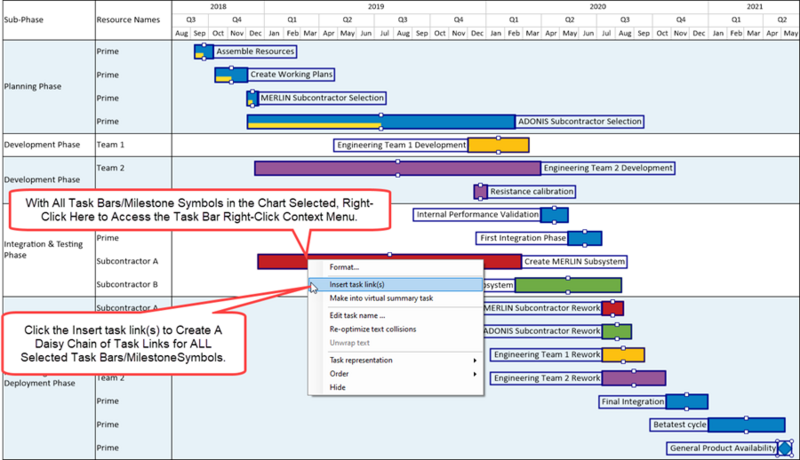Select the purple Resistance calibration task bar
The image size is (800, 460).
click(x=480, y=192)
